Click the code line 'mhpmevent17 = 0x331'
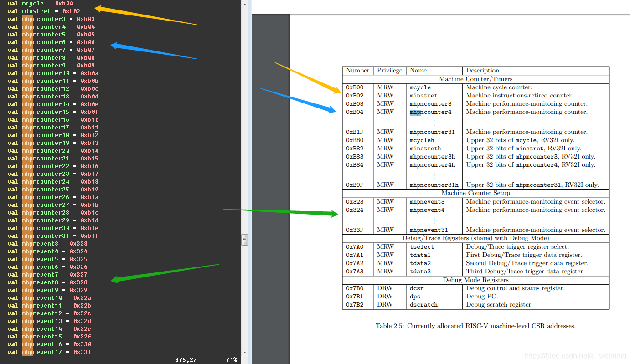The height and width of the screenshot is (364, 630). tap(57, 352)
